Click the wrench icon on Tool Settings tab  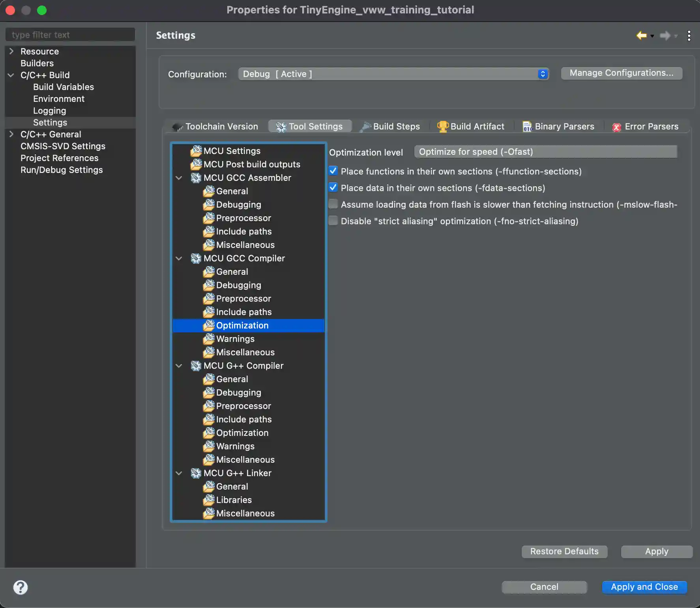point(281,126)
